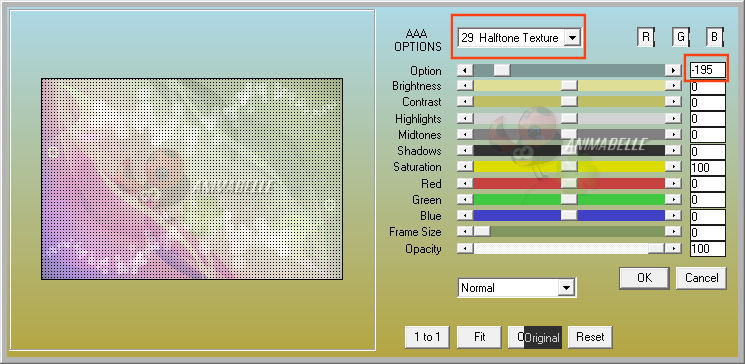Click the Red slider left arrow
The image size is (745, 364).
click(x=465, y=183)
